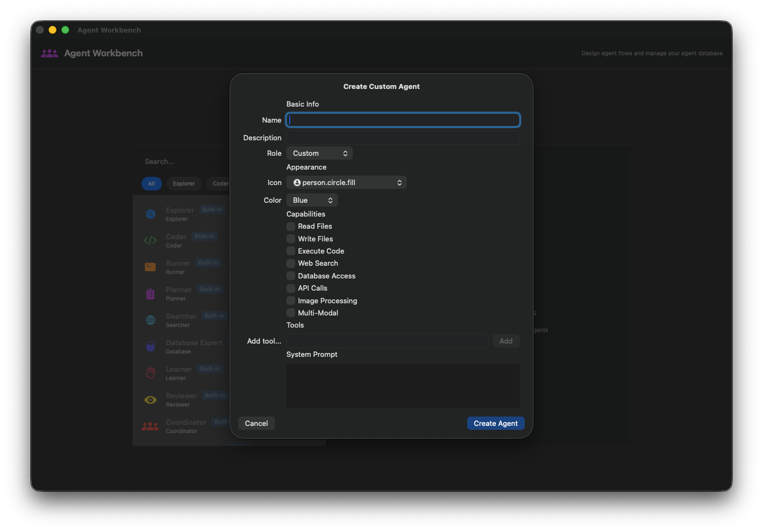The image size is (763, 532).
Task: Check the Web Search capability
Action: pyautogui.click(x=290, y=263)
